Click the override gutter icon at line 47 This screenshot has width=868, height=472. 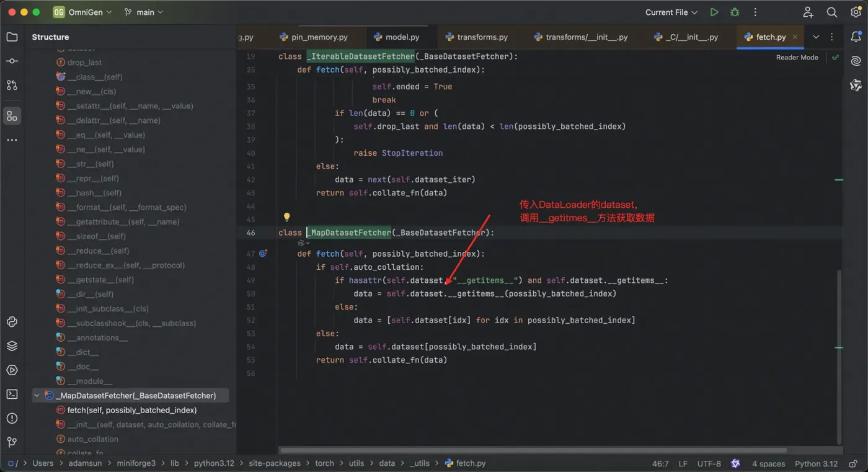click(263, 253)
